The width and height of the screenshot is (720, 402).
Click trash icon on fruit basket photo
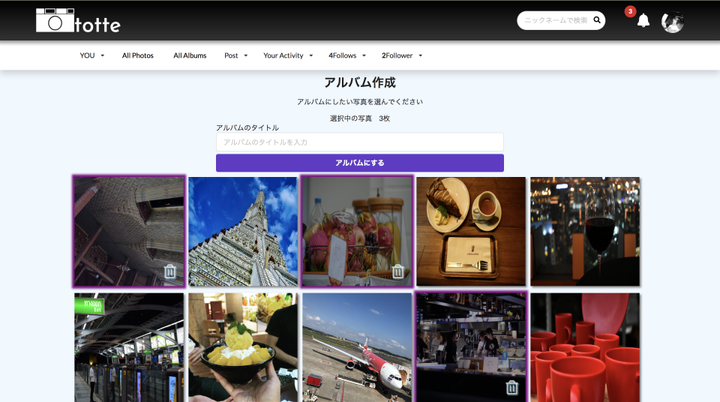point(398,272)
